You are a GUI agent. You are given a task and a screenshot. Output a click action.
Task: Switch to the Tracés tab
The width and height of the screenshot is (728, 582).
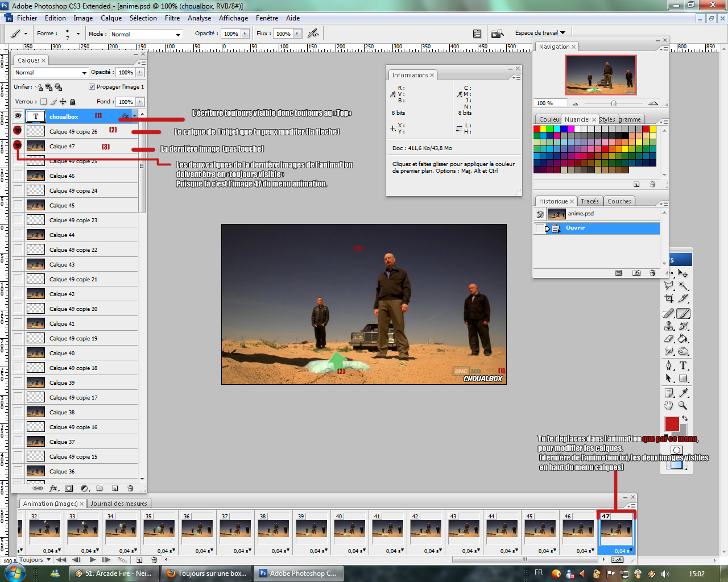click(590, 201)
